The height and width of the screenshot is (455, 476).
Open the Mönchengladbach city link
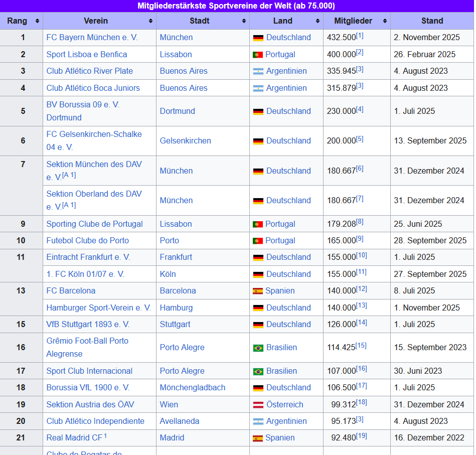click(x=193, y=388)
